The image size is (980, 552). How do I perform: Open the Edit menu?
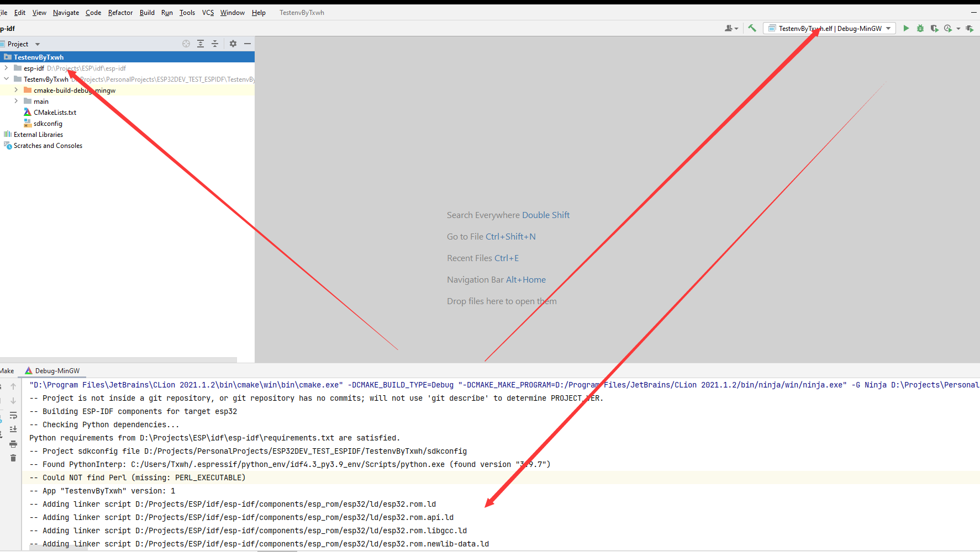(x=20, y=12)
